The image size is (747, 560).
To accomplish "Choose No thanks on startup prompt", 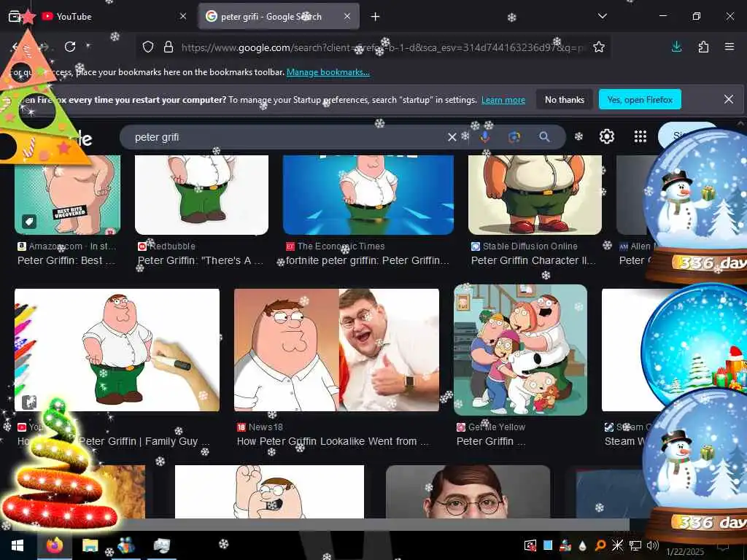I will [564, 99].
